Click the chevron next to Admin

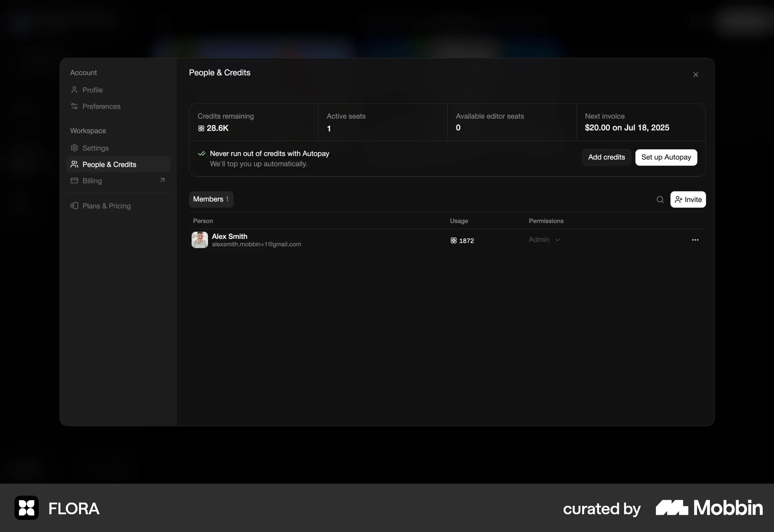point(558,240)
